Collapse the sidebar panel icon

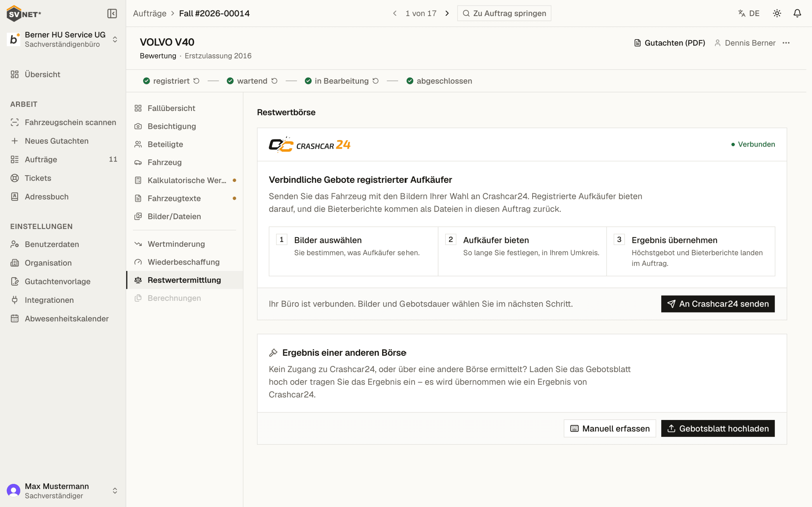pyautogui.click(x=112, y=13)
